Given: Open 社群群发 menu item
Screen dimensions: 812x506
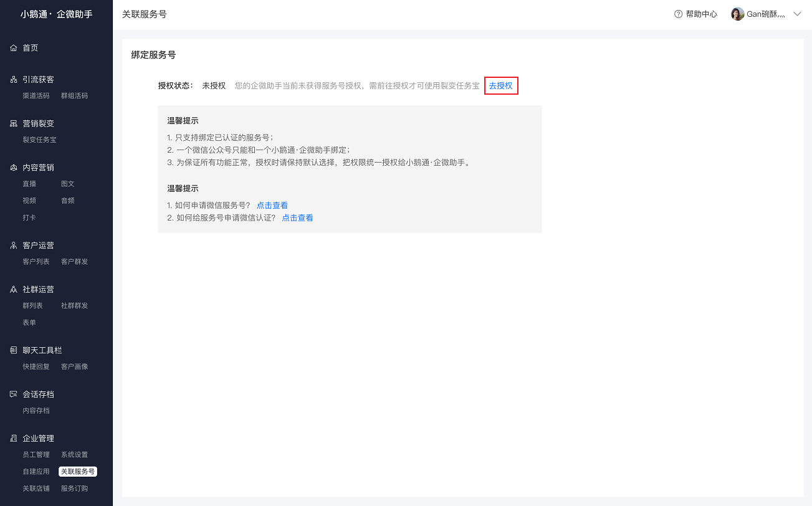Looking at the screenshot, I should (x=74, y=306).
